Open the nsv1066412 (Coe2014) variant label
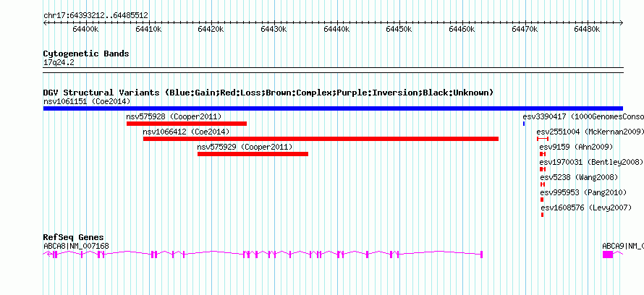 tap(186, 132)
